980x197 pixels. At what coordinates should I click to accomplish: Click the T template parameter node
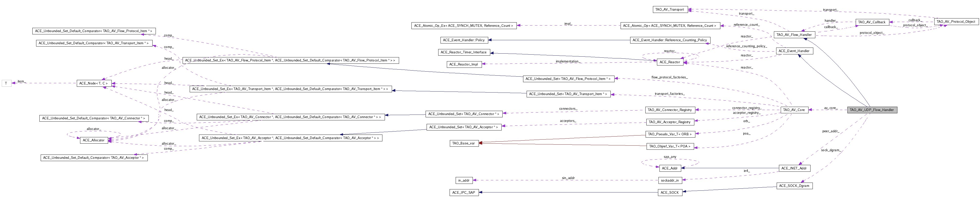(x=6, y=83)
